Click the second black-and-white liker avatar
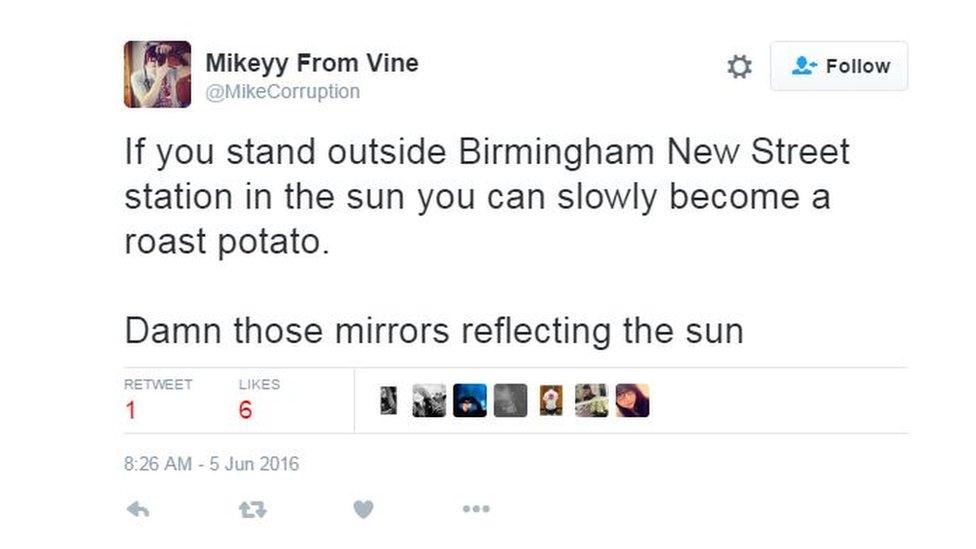The height and width of the screenshot is (549, 976). [x=429, y=400]
